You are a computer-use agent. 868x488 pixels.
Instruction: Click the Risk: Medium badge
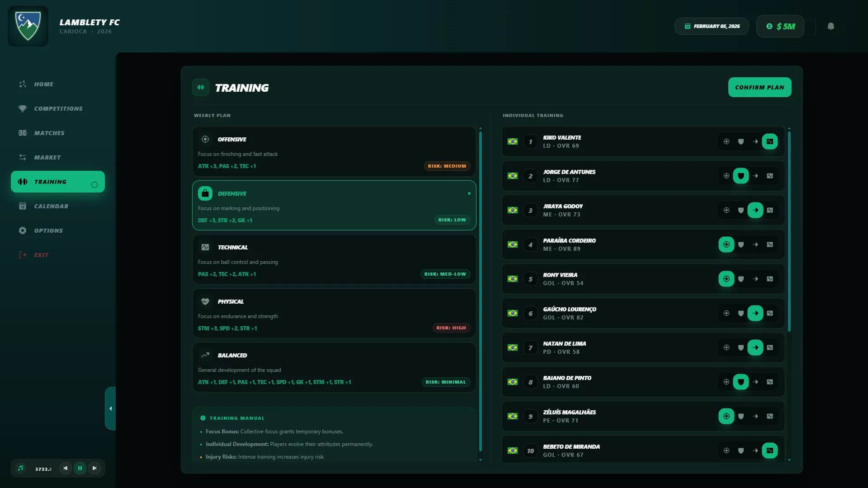pos(447,166)
